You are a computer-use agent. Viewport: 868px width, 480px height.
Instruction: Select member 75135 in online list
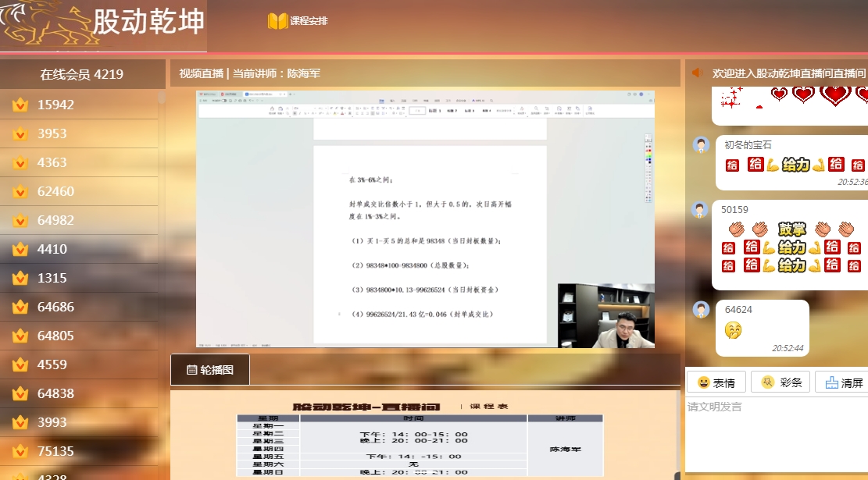click(x=79, y=450)
